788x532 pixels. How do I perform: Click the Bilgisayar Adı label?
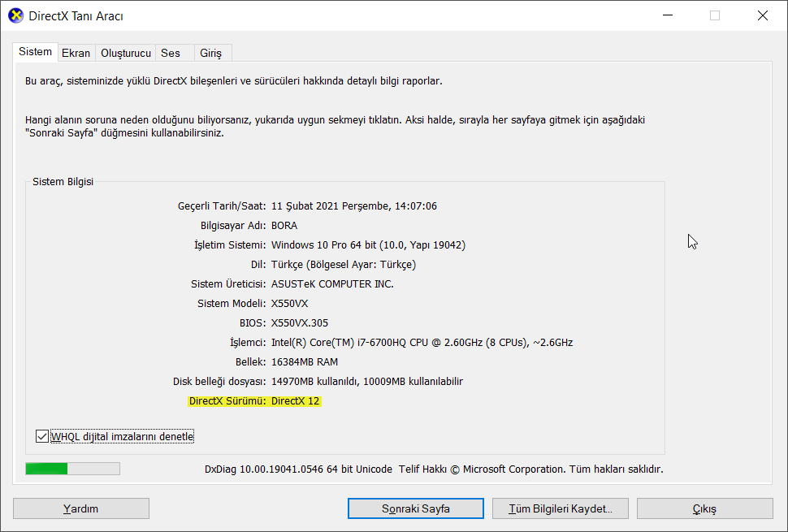(233, 226)
